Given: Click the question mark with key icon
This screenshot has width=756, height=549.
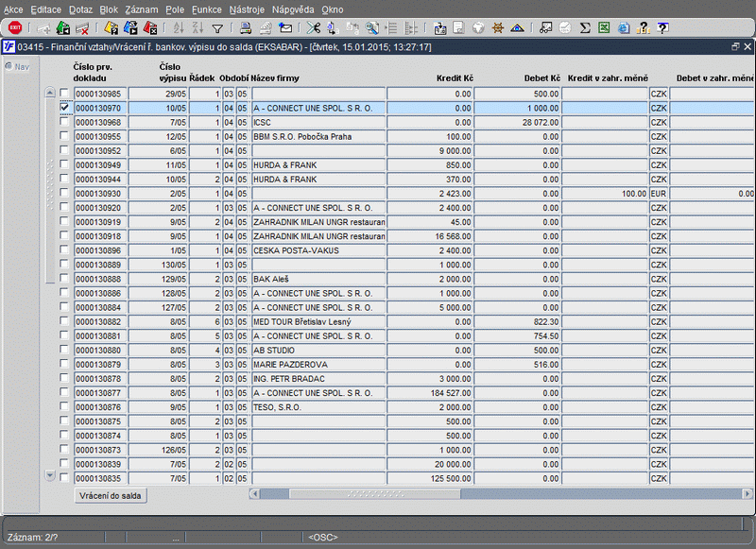Looking at the screenshot, I should click(644, 28).
